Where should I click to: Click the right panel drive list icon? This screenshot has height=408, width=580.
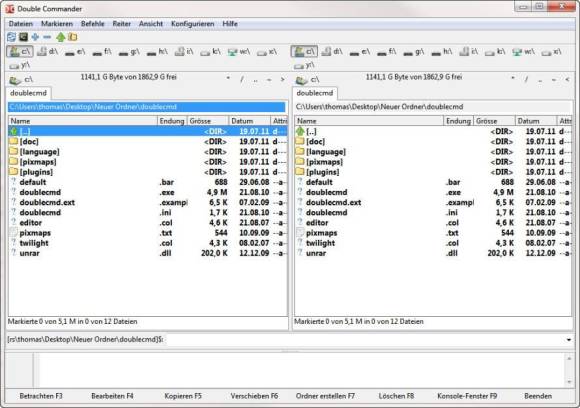coord(307,80)
